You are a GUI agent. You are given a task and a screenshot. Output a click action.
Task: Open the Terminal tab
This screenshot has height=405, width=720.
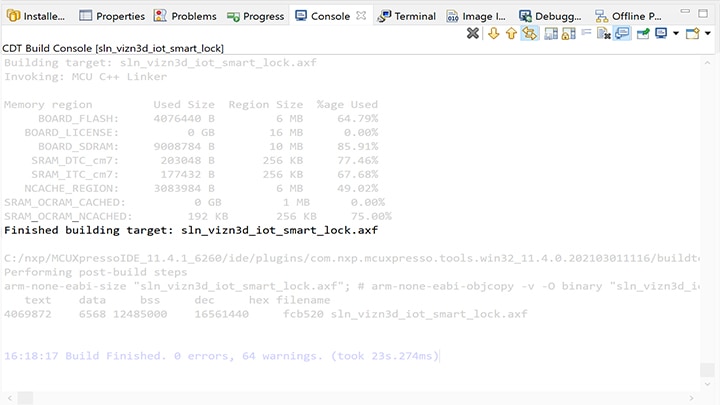pos(406,16)
